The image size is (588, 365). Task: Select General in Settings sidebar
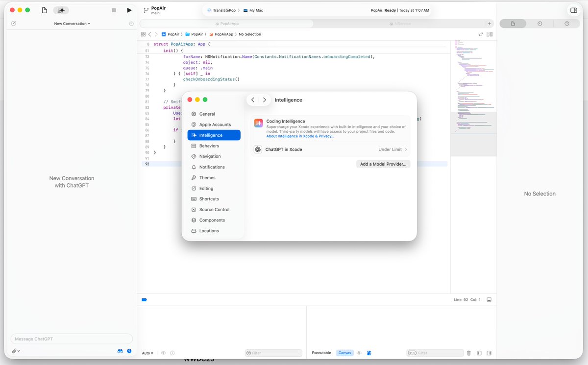[x=214, y=114]
